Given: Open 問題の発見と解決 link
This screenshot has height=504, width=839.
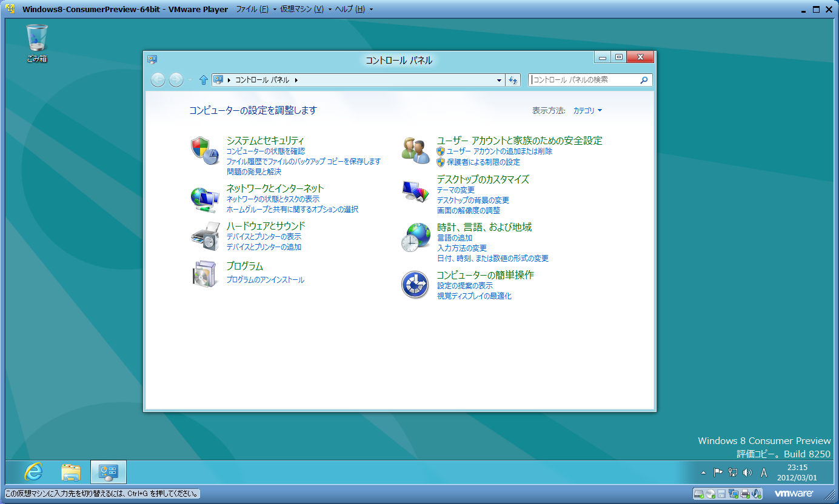Looking at the screenshot, I should (253, 172).
